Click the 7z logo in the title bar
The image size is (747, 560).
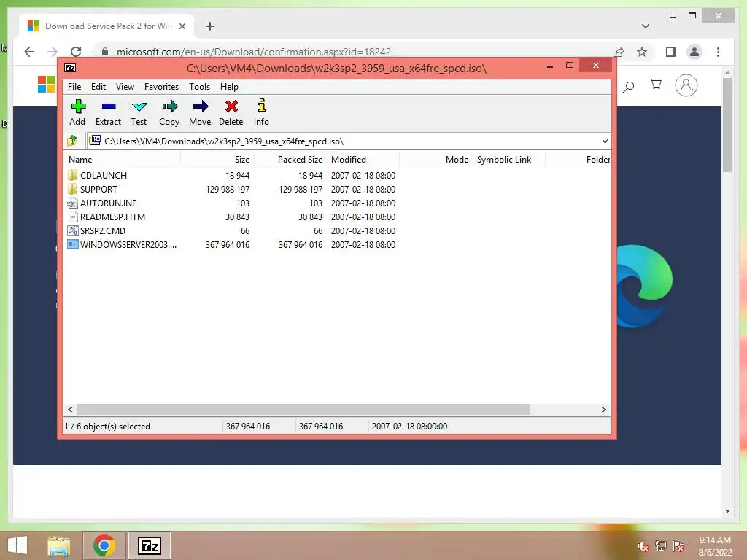[x=70, y=68]
